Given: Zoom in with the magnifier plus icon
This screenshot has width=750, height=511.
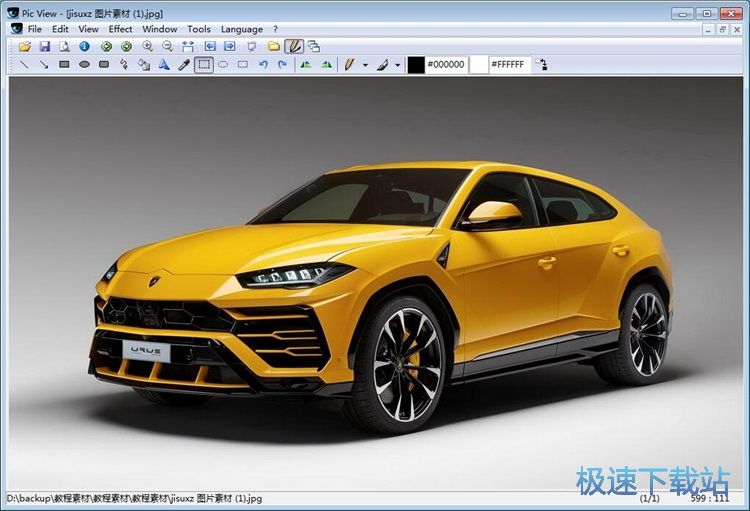Looking at the screenshot, I should pos(147,46).
